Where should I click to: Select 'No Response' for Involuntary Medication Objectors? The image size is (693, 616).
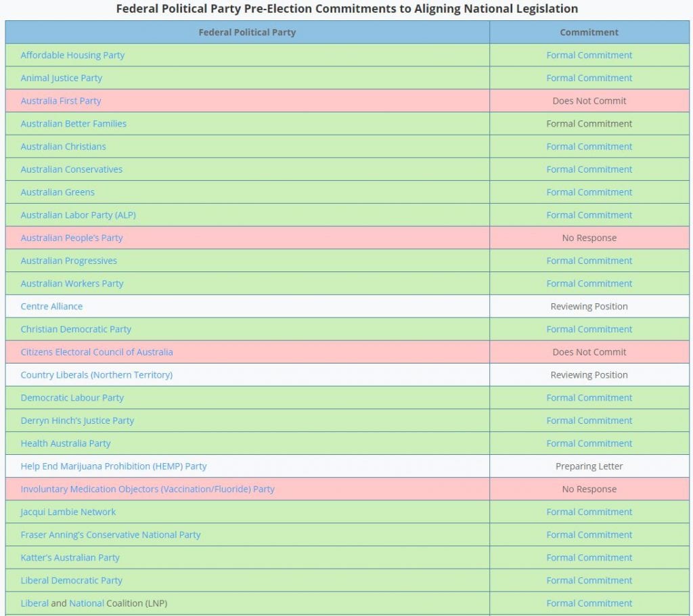tap(589, 489)
